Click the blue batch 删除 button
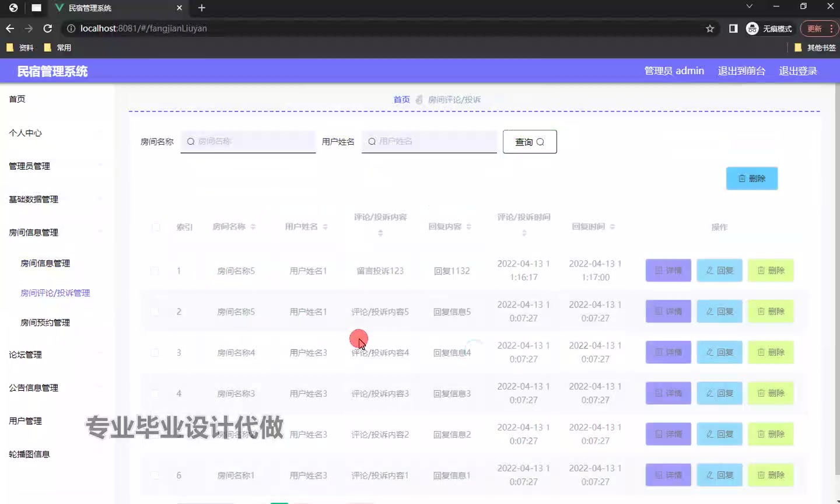Viewport: 840px width, 504px height. pos(752,178)
